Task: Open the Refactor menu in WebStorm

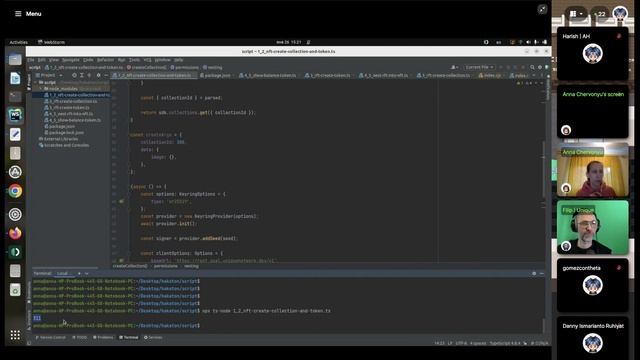Action: tap(105, 60)
